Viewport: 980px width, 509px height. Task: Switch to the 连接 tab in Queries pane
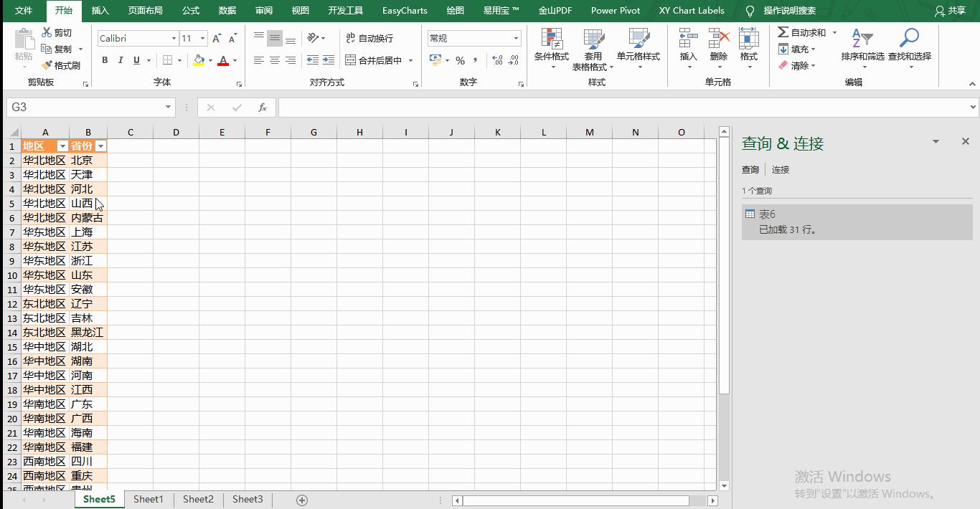(781, 169)
